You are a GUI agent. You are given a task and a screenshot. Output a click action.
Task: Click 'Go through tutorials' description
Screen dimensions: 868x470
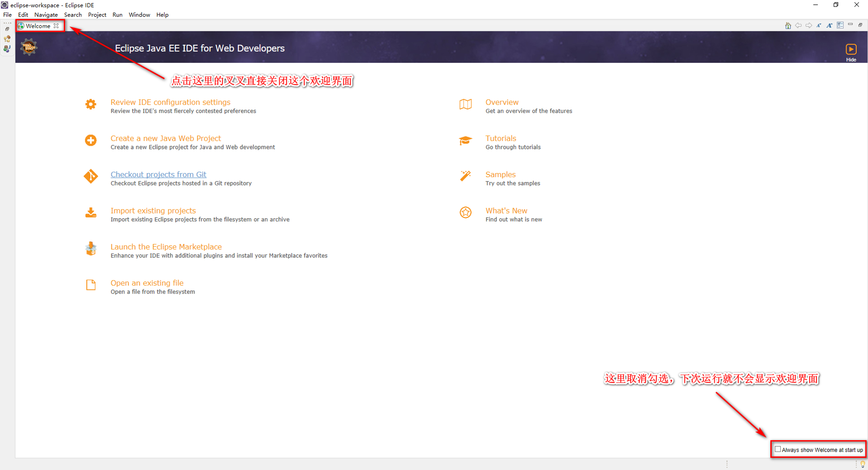point(513,147)
